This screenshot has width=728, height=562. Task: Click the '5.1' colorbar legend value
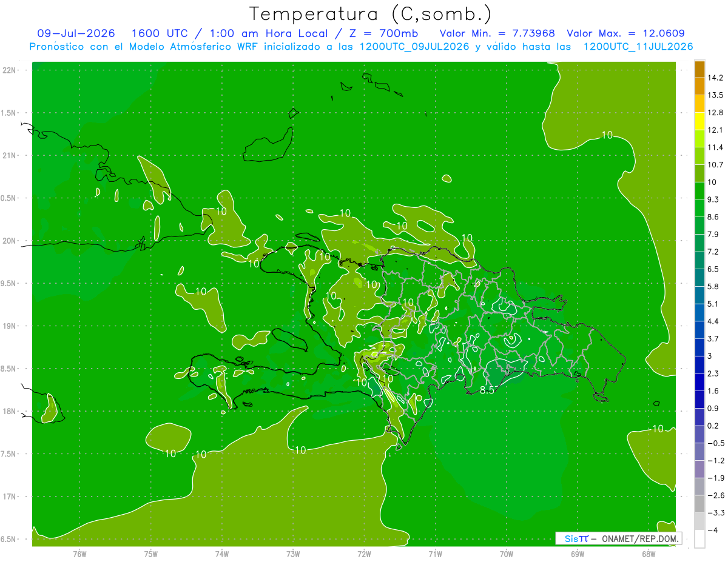coord(713,304)
